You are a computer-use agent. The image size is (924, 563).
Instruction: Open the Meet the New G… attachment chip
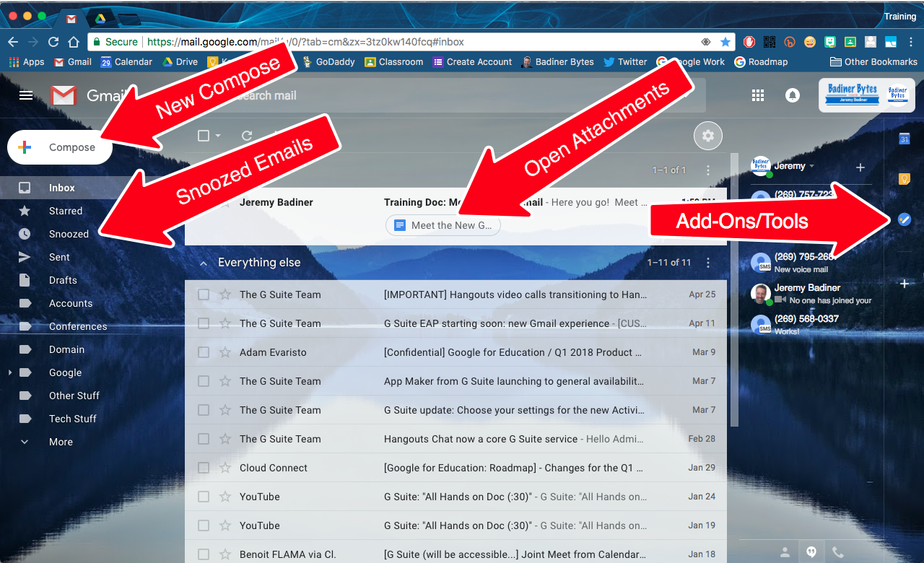pyautogui.click(x=443, y=225)
